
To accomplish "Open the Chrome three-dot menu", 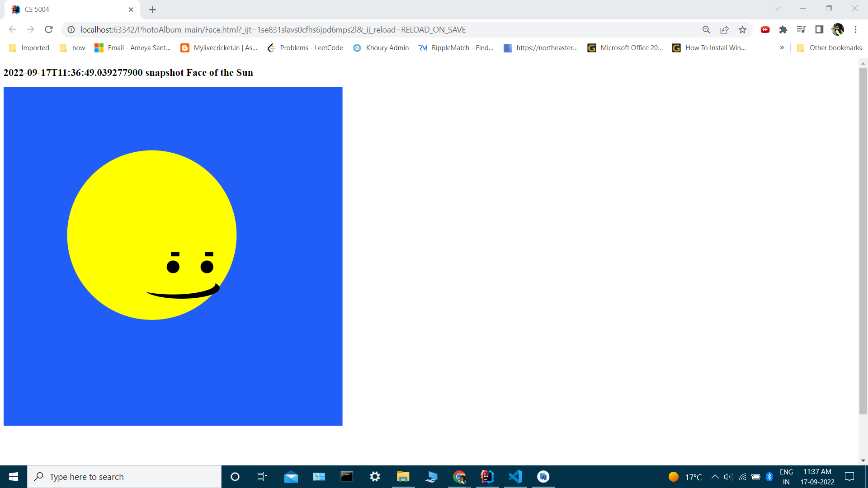I will [x=856, y=29].
